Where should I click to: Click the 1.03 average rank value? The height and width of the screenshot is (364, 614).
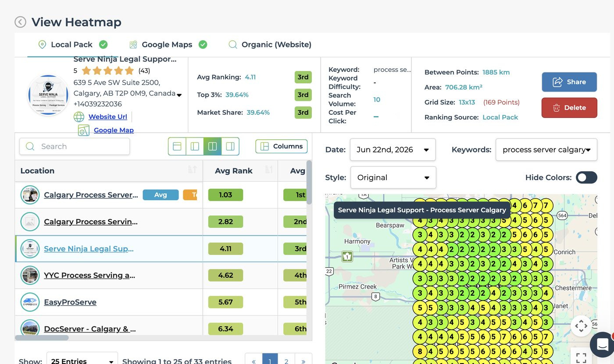(225, 195)
